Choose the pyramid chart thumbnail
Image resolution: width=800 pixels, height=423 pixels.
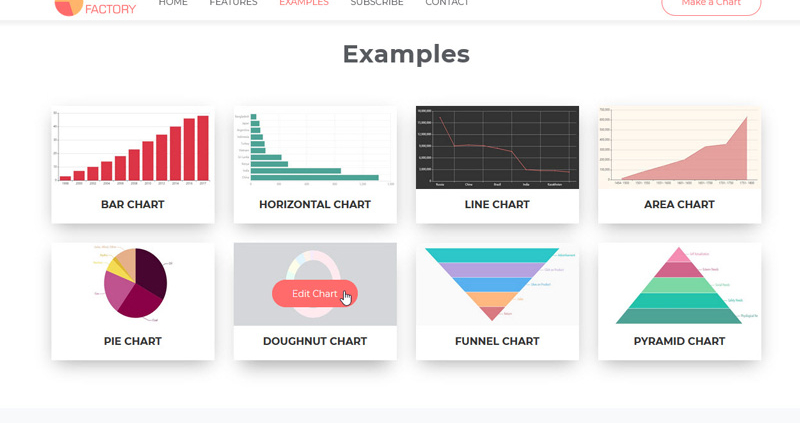click(680, 284)
